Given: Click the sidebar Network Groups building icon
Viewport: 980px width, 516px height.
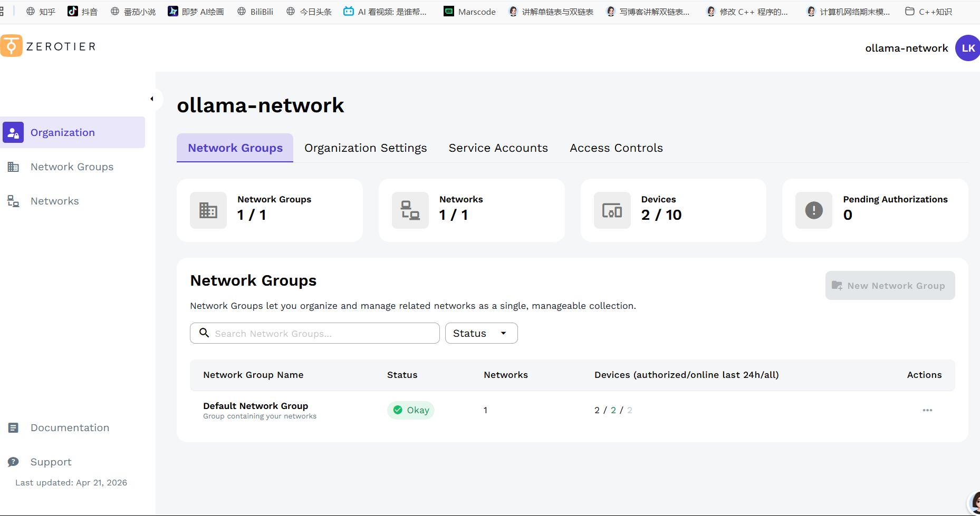Looking at the screenshot, I should (x=13, y=167).
